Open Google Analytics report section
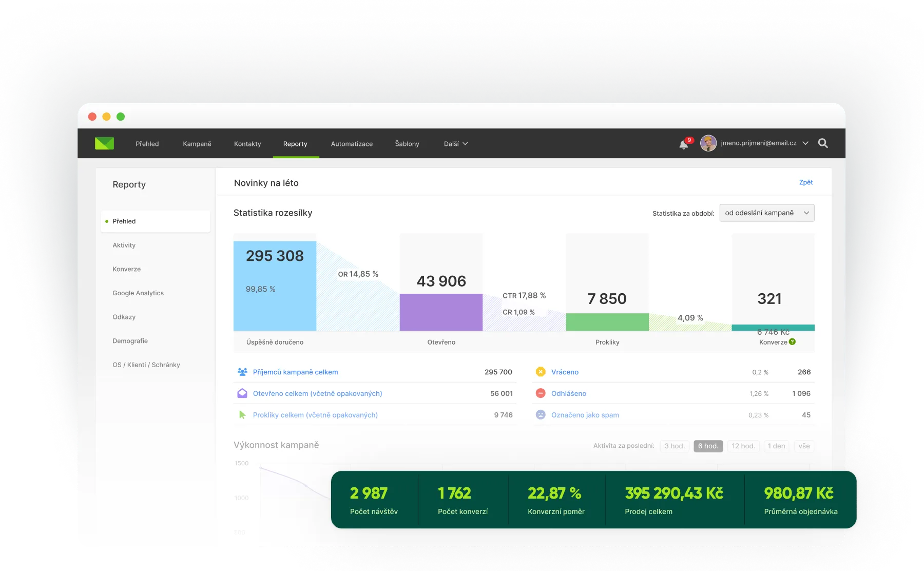 click(138, 293)
